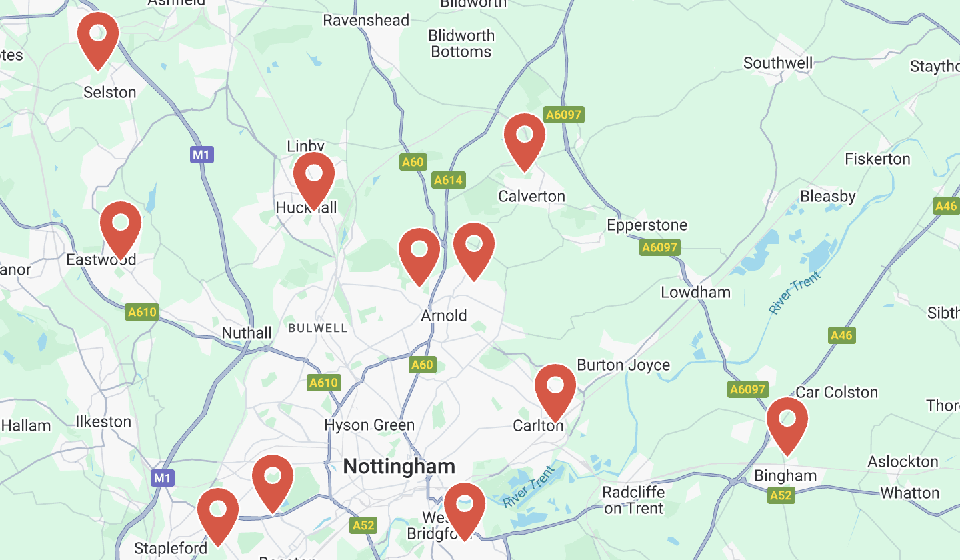Viewport: 960px width, 560px height.
Task: Open the pin nearest Stapleford
Action: 218,517
